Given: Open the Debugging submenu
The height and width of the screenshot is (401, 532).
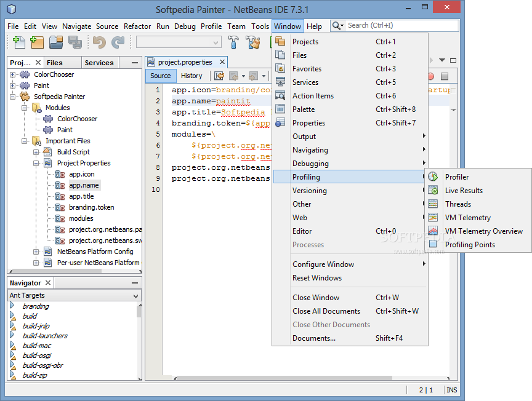Looking at the screenshot, I should tap(350, 164).
